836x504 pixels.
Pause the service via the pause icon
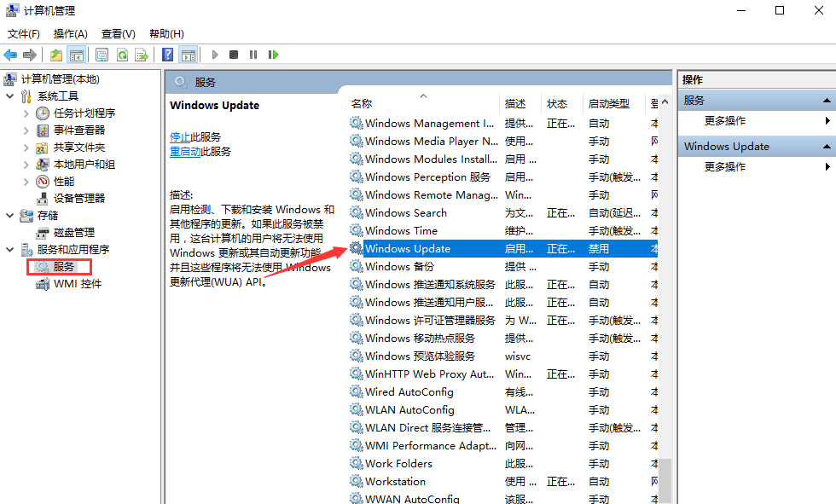(253, 54)
